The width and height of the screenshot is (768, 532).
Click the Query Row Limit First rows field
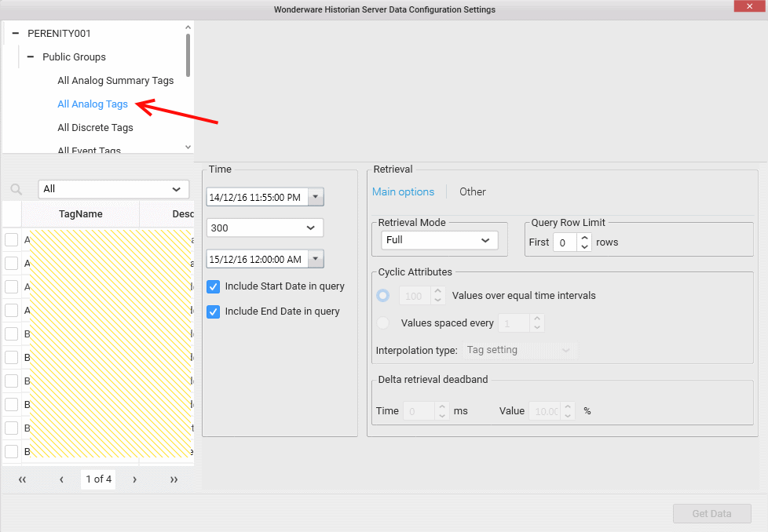[565, 242]
